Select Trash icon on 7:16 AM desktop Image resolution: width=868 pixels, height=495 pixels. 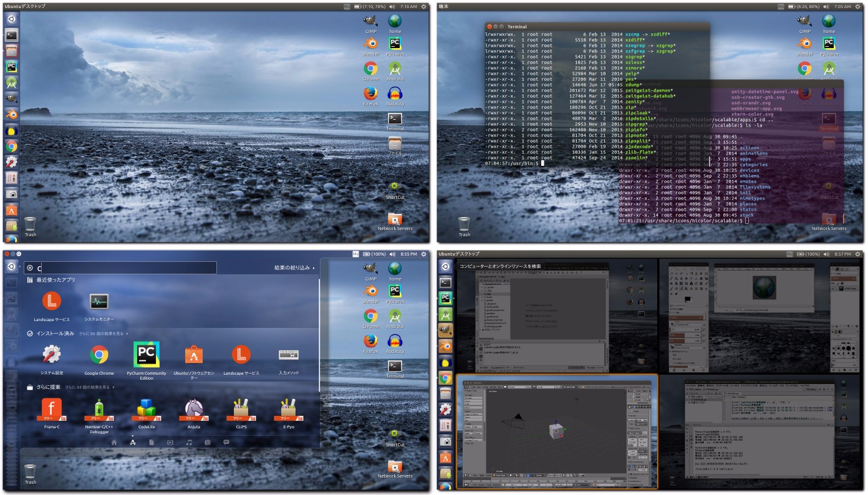tap(30, 227)
